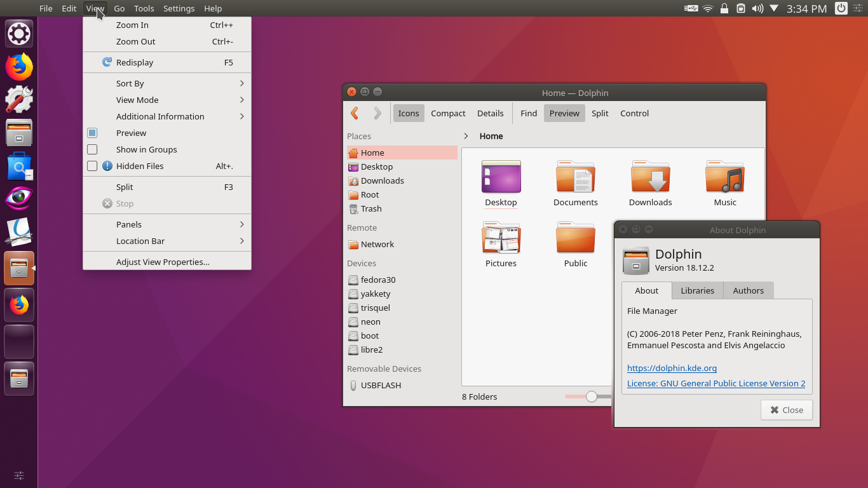Switch to Icons view mode in Dolphin toolbar
The width and height of the screenshot is (868, 488).
point(409,113)
